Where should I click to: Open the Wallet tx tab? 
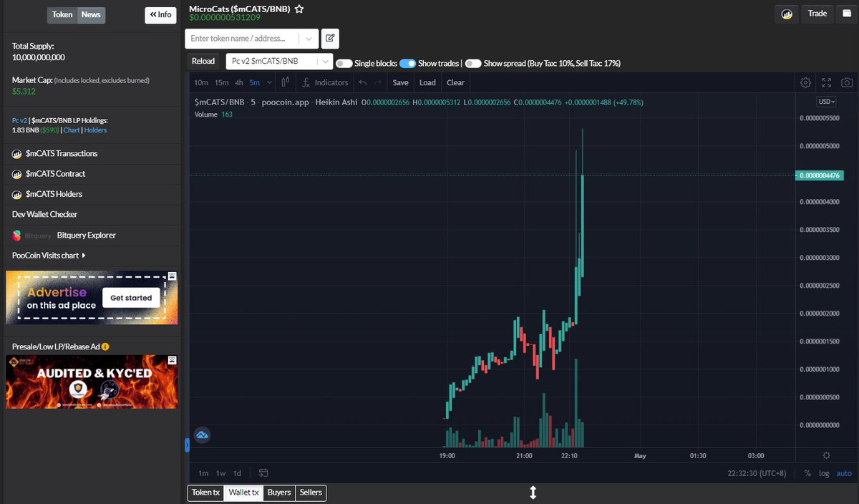(x=244, y=493)
